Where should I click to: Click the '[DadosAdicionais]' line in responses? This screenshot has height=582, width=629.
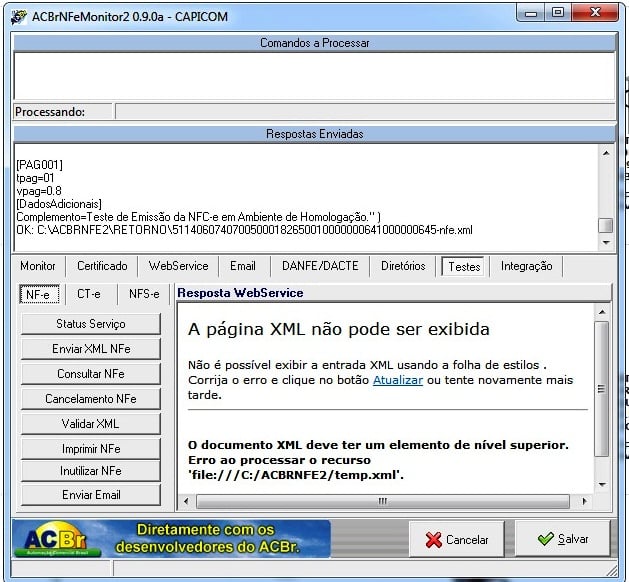click(x=59, y=204)
